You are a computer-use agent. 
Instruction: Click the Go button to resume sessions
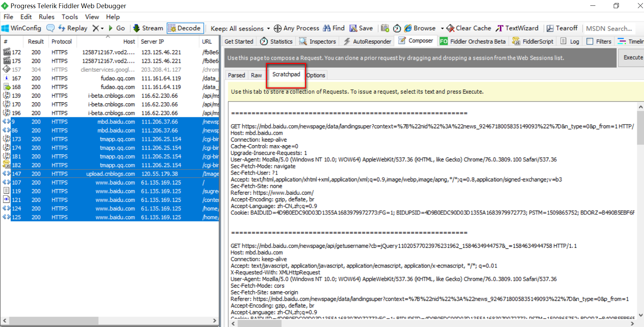pos(117,28)
